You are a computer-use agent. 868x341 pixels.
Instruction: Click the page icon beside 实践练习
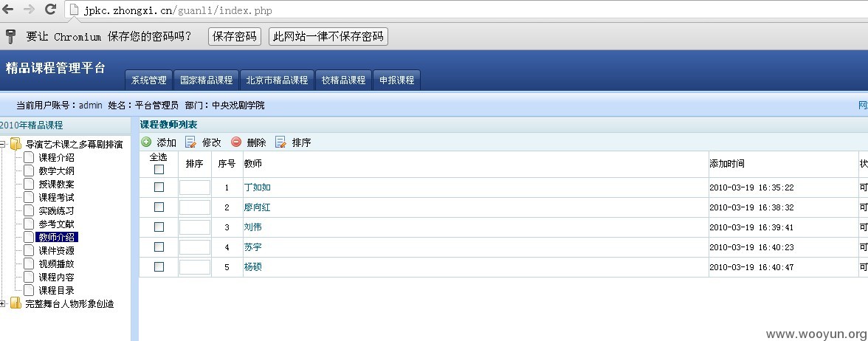(30, 211)
